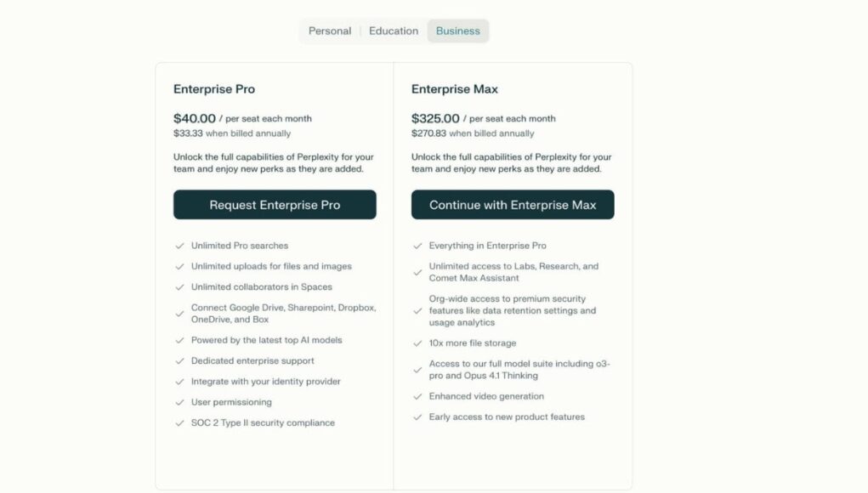Screen dimensions: 868x493
Task: Click the Request Enterprise Pro button
Action: [275, 205]
